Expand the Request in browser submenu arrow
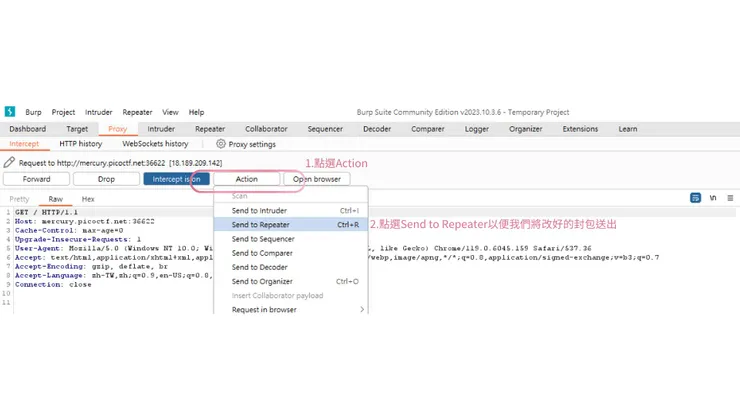Screen dimensions: 740x416 362,310
